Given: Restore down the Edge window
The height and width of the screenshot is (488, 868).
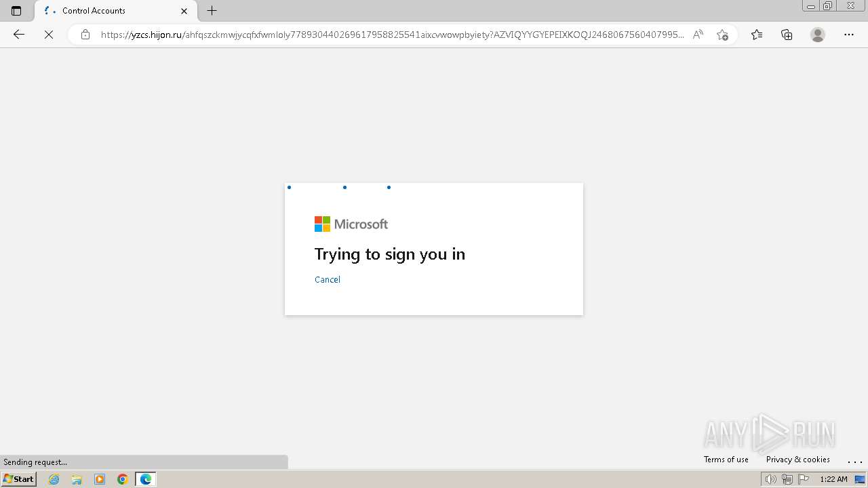Looking at the screenshot, I should (828, 5).
